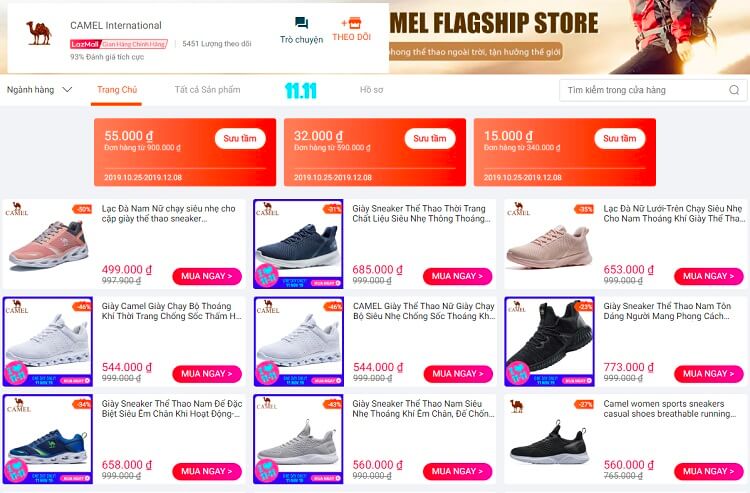Screen dimensions: 750x493
Task: Collect the 32.000 đ voucher via Sưu tầm
Action: coord(430,138)
